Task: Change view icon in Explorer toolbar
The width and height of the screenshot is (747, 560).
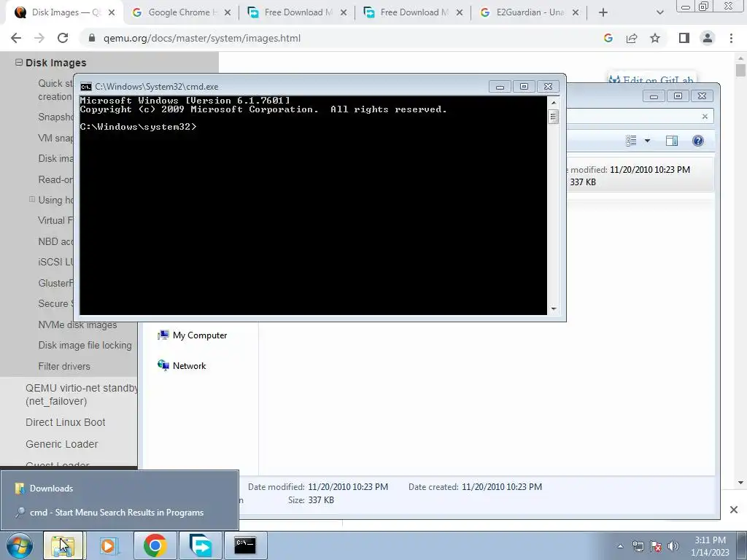Action: pos(631,141)
